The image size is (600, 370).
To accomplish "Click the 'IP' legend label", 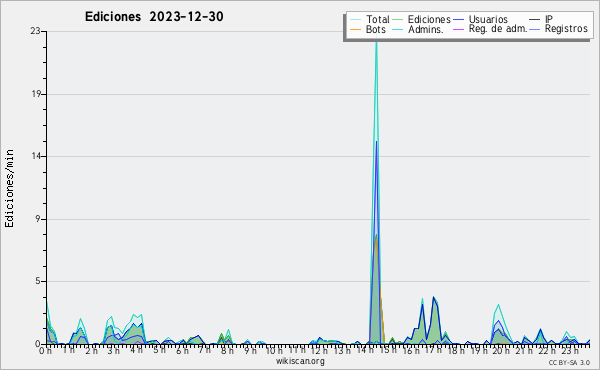I will 549,19.
